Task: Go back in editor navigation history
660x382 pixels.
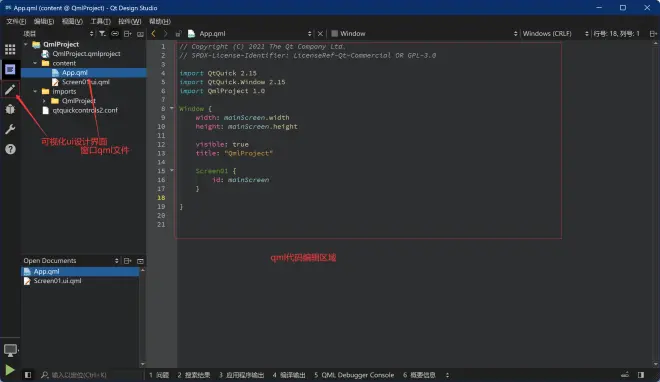Action: (x=154, y=33)
